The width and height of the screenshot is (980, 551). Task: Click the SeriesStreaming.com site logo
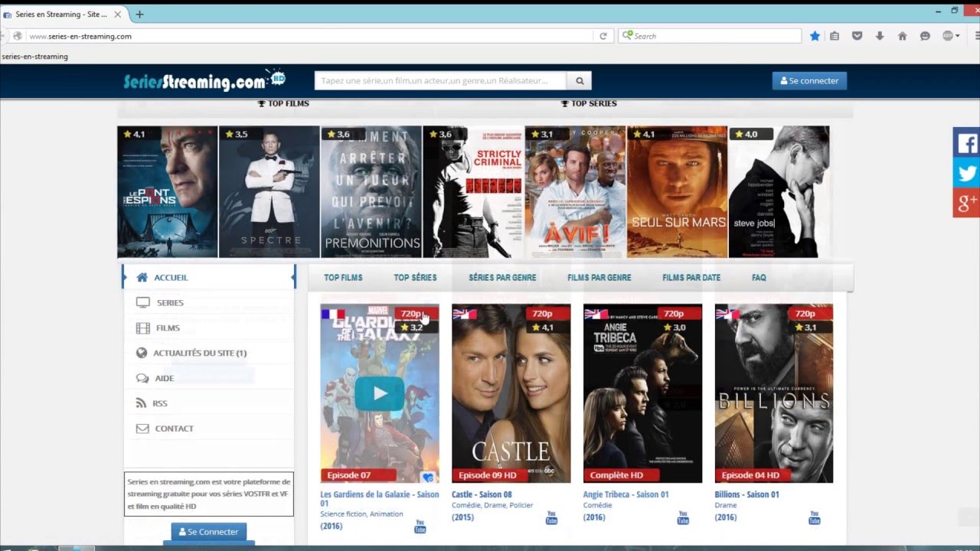tap(204, 80)
